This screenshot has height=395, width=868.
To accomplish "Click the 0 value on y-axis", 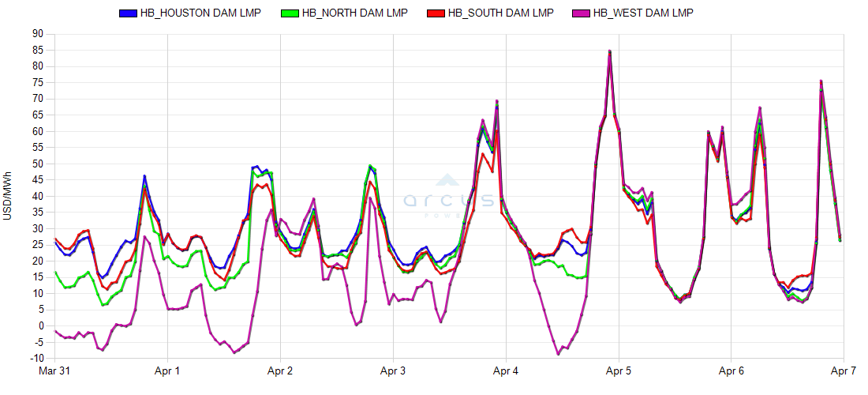I will [40, 325].
